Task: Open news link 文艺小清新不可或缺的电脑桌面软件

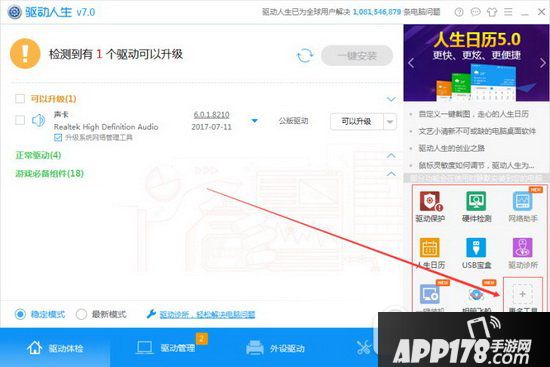Action: 477,131
